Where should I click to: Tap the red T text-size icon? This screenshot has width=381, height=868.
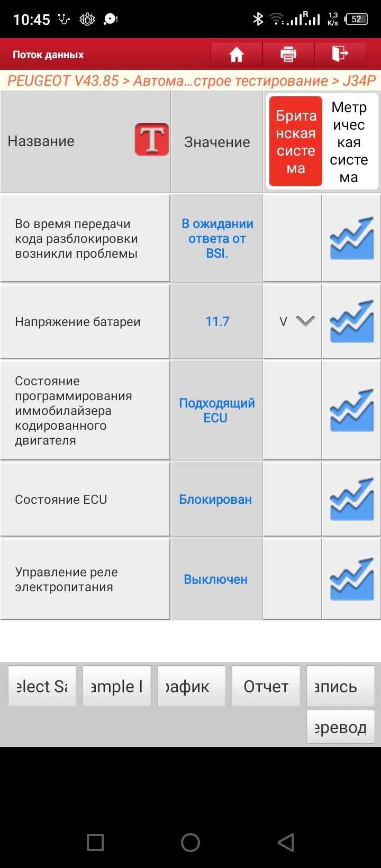(x=152, y=140)
